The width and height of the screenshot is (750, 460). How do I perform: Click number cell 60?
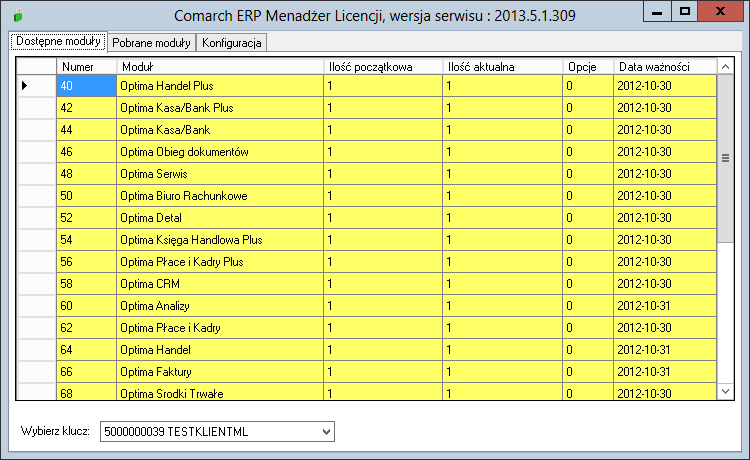pos(87,306)
